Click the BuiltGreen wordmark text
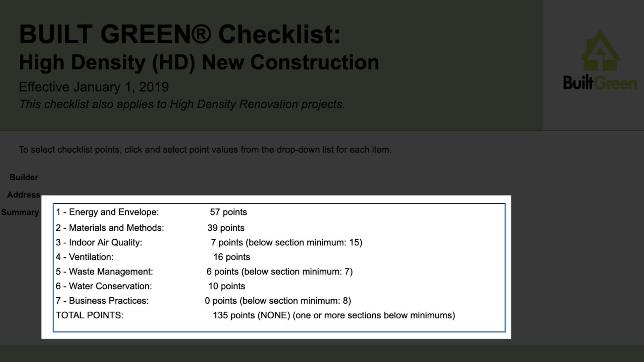Viewport: 644px width, 362px height. [x=600, y=83]
